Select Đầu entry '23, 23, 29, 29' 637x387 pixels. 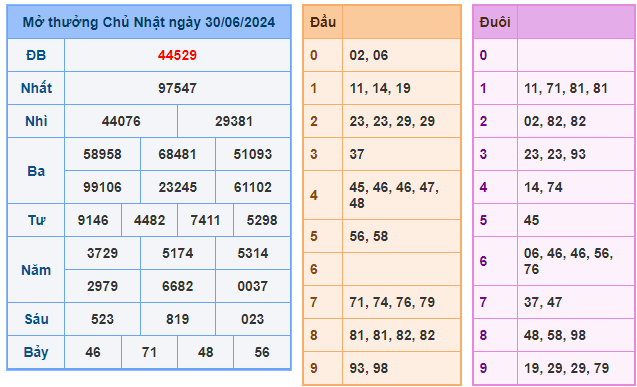pos(392,121)
